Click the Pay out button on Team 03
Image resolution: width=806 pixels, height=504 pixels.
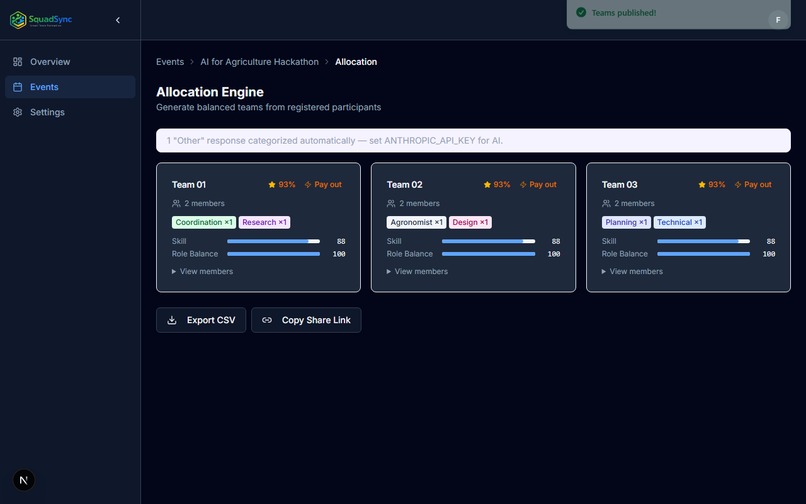[753, 185]
